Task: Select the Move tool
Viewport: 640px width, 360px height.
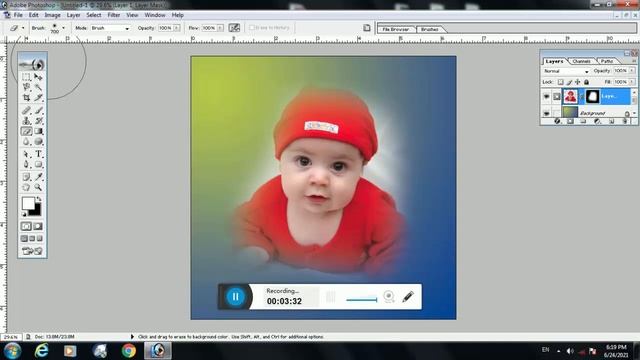Action: 38,77
